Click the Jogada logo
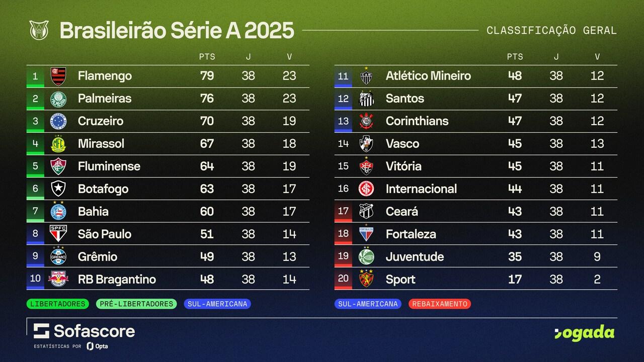 point(584,333)
